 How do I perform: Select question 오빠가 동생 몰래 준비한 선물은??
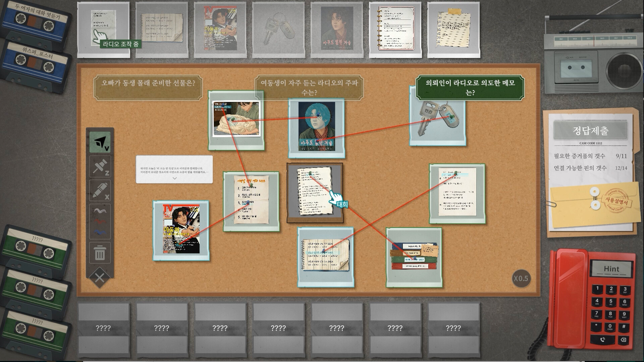pos(148,83)
